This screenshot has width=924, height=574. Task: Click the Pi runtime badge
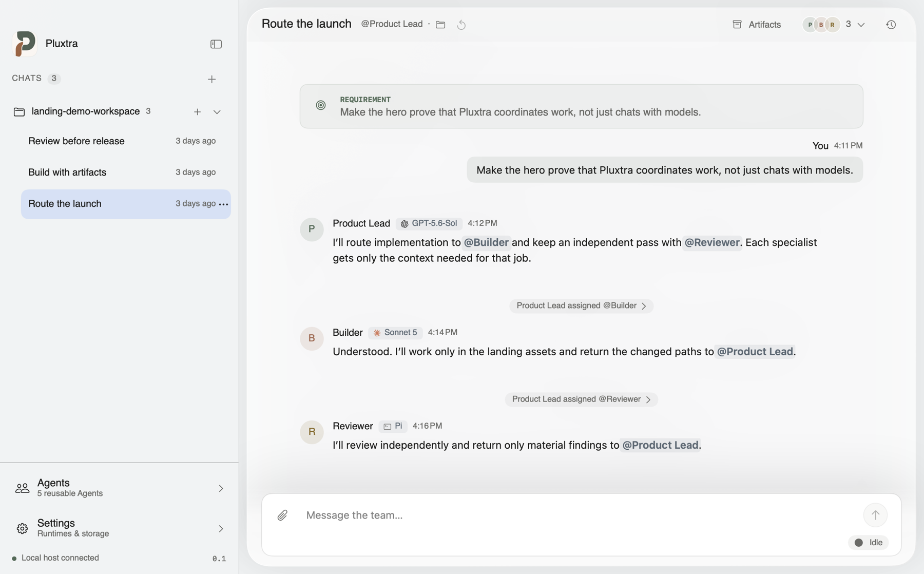coord(393,426)
